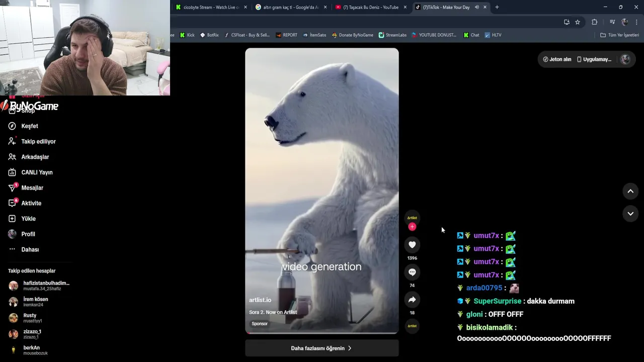Screen dimensions: 644x362
Task: Open a new browser tab
Action: 497,7
